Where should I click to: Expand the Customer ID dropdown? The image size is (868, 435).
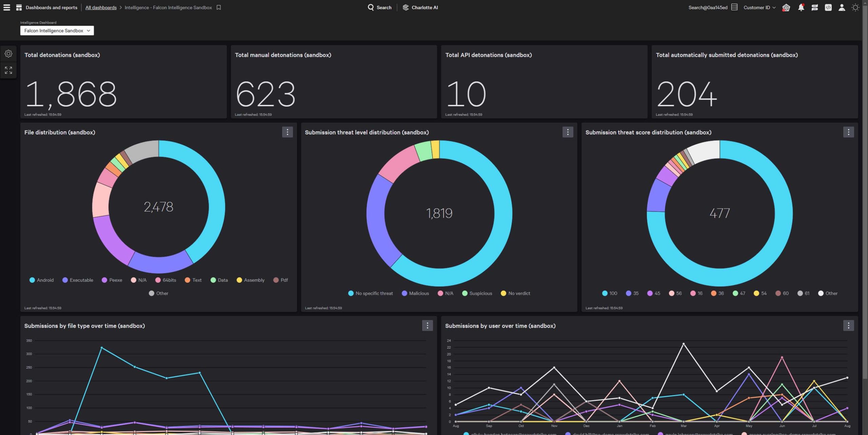[759, 7]
